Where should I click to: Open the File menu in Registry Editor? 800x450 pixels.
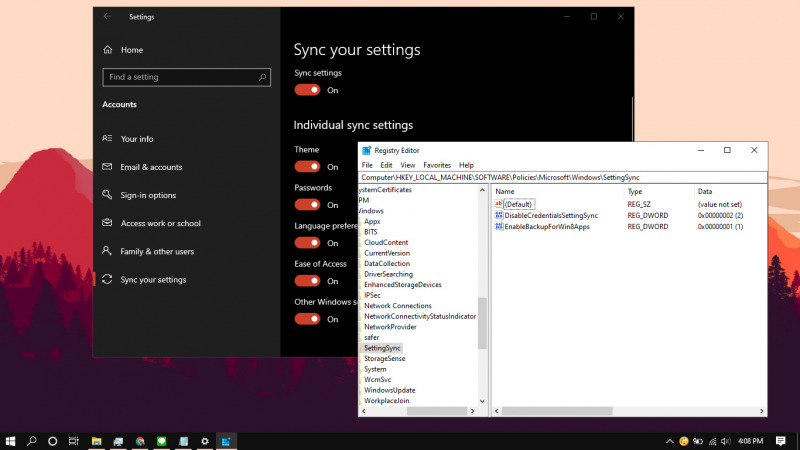[367, 165]
